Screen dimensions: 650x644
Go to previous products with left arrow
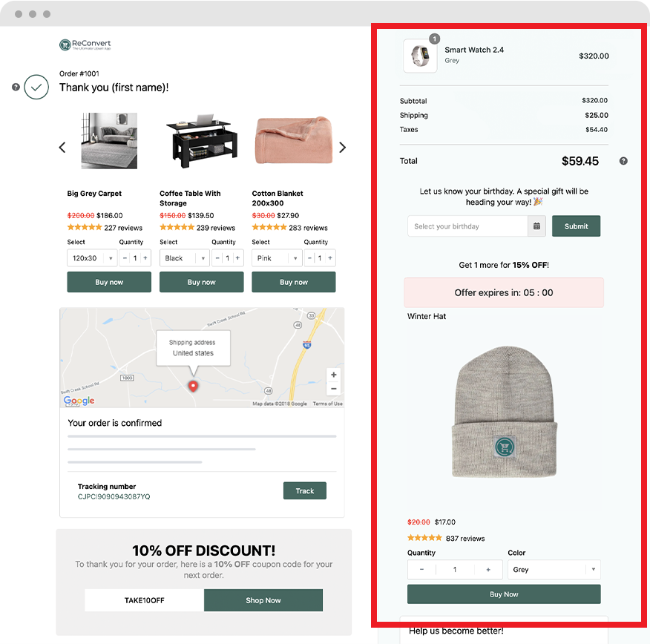[62, 148]
